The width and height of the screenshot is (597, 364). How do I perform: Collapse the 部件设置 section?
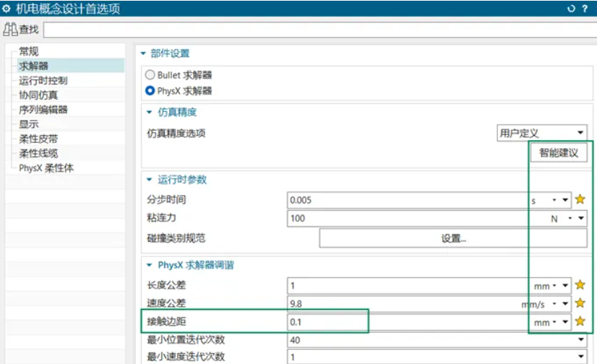pyautogui.click(x=144, y=53)
